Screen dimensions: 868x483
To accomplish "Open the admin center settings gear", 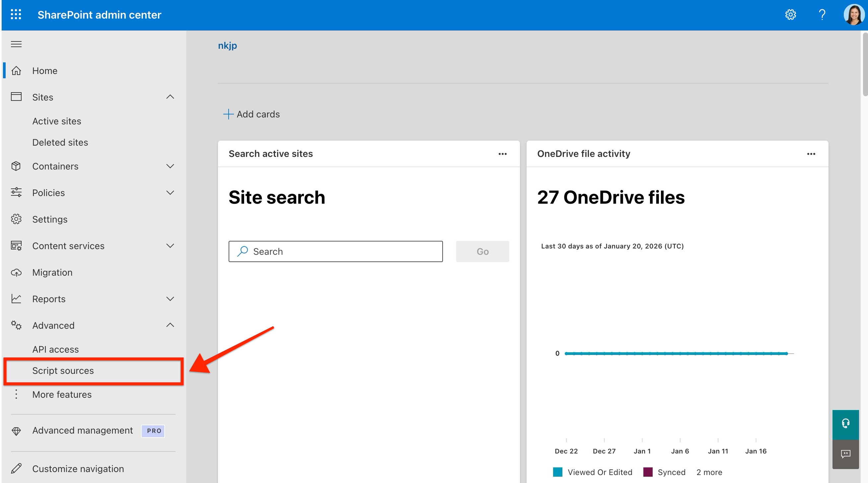I will [791, 15].
